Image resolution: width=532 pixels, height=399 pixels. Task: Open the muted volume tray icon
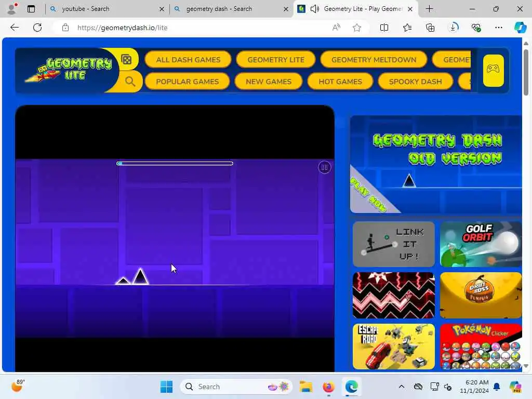pos(448,387)
